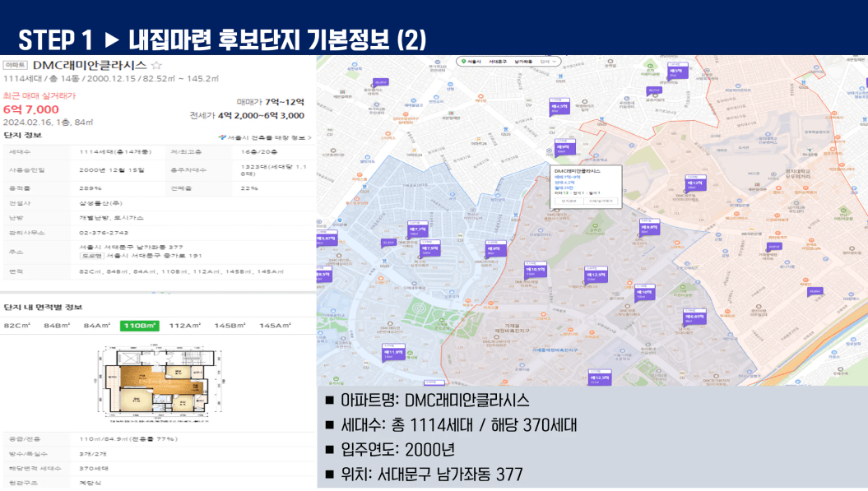Click the 매 12억 price marker on map

[x=694, y=183]
